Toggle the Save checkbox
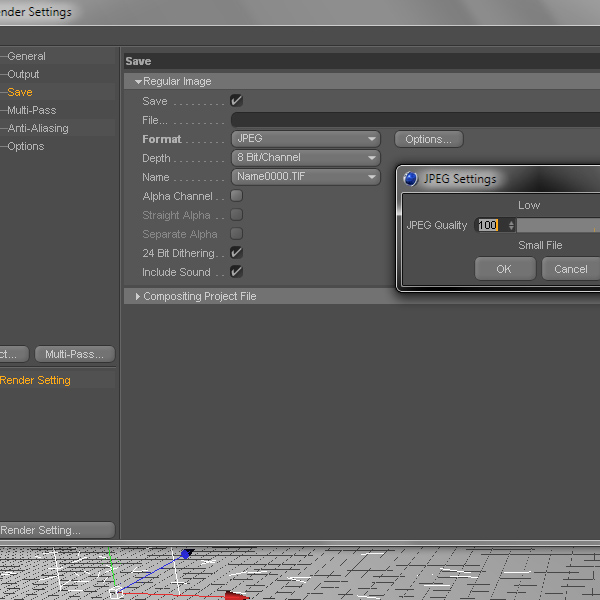The width and height of the screenshot is (600, 600). 236,101
